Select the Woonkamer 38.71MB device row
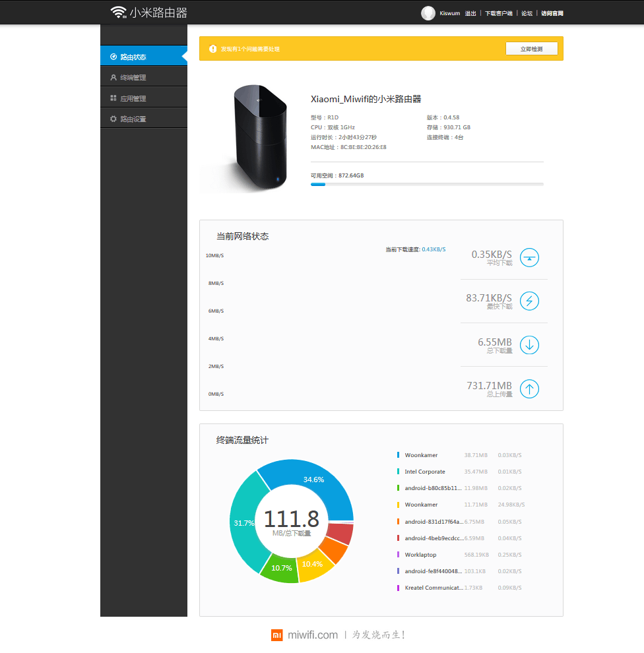The image size is (644, 653). pyautogui.click(x=460, y=455)
